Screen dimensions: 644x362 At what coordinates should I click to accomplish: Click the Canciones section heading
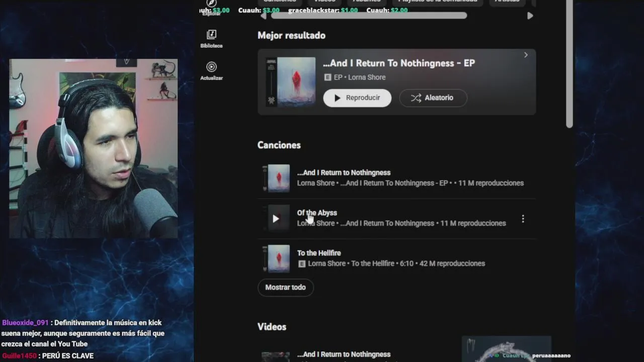pyautogui.click(x=279, y=145)
